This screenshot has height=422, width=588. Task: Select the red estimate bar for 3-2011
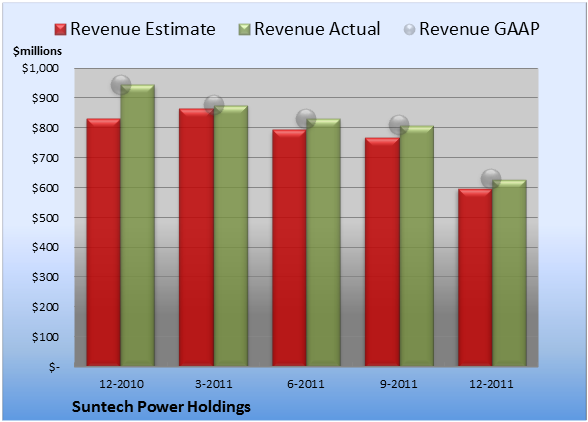click(196, 237)
